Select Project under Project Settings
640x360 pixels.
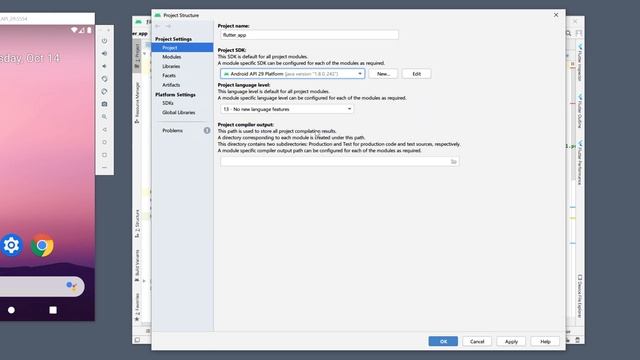pos(182,48)
